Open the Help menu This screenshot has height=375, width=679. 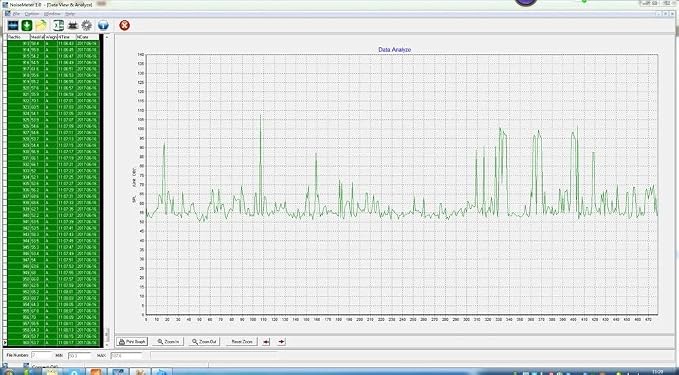(70, 14)
